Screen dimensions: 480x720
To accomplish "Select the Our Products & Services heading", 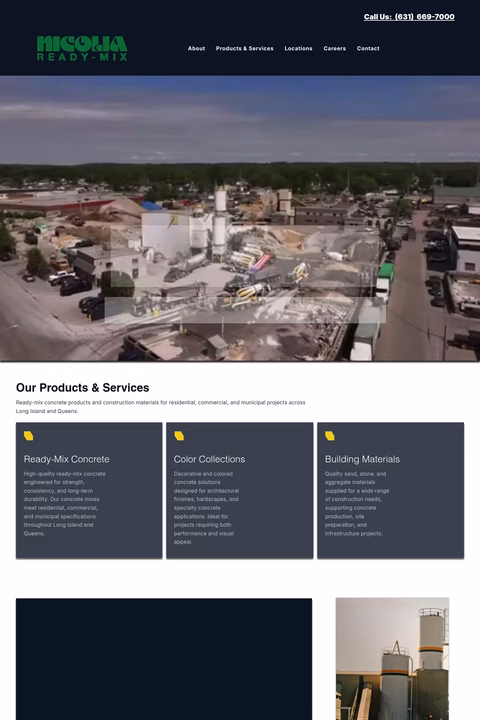I will pyautogui.click(x=83, y=388).
